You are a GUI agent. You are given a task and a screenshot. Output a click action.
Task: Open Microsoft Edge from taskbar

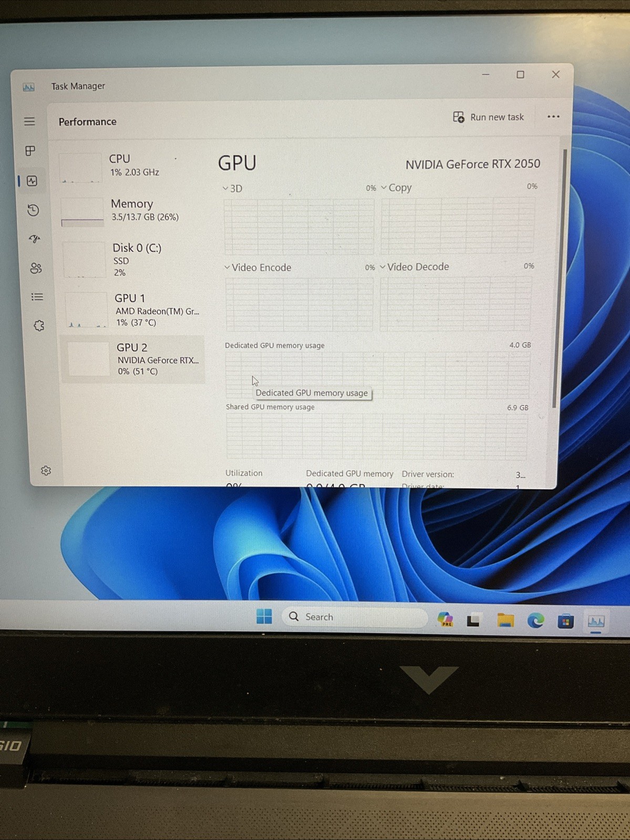[535, 621]
